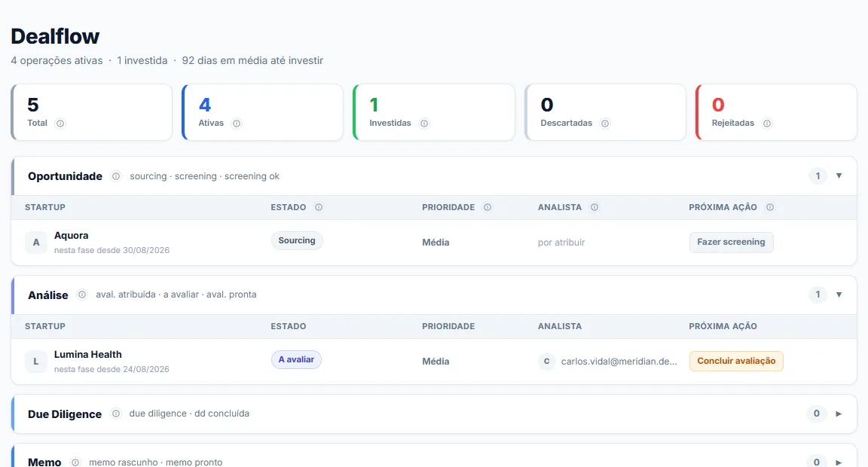868x467 pixels.
Task: Click 'por atribuir' analyst placeholder
Action: 561,243
